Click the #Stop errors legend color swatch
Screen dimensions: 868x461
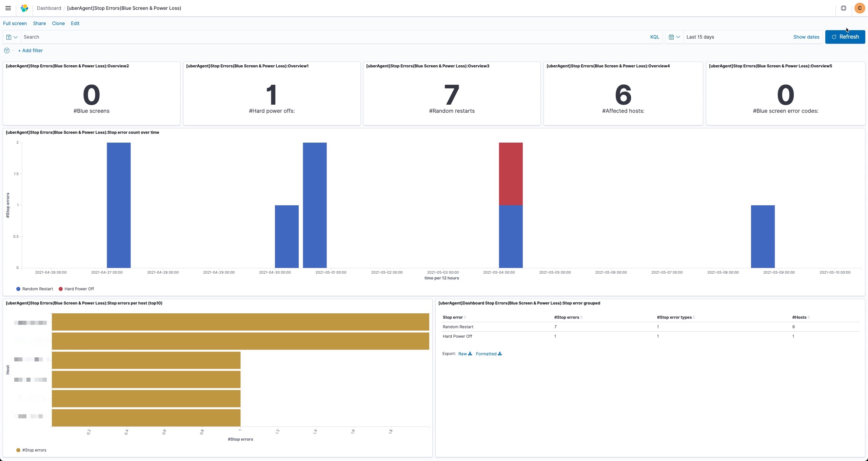tap(18, 450)
